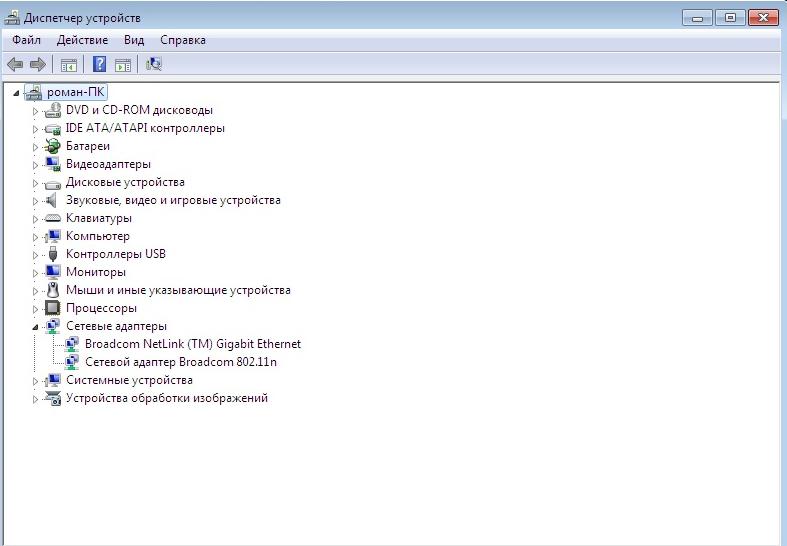Expand the DVD и CD-ROM дисководы node
Image resolution: width=787 pixels, height=546 pixels.
pyautogui.click(x=35, y=111)
